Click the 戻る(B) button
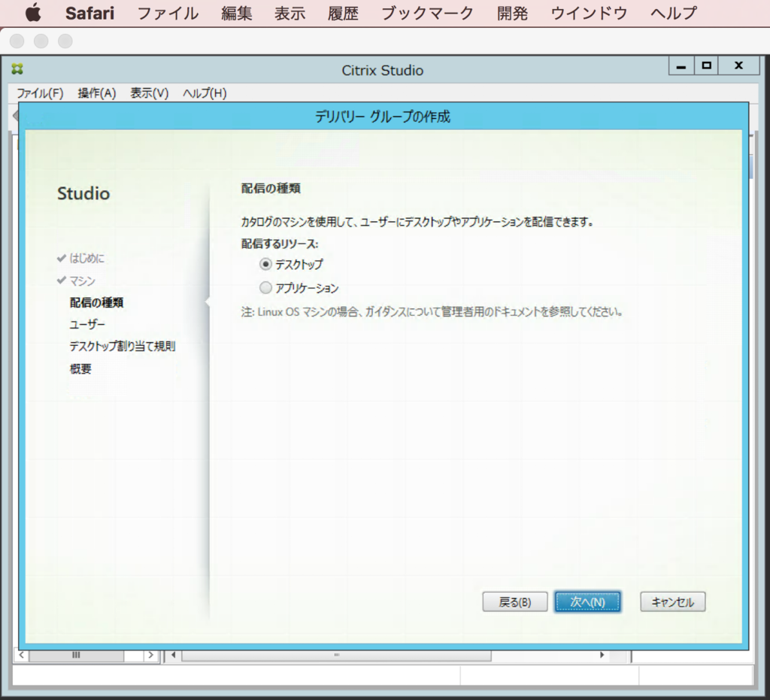 pos(515,602)
